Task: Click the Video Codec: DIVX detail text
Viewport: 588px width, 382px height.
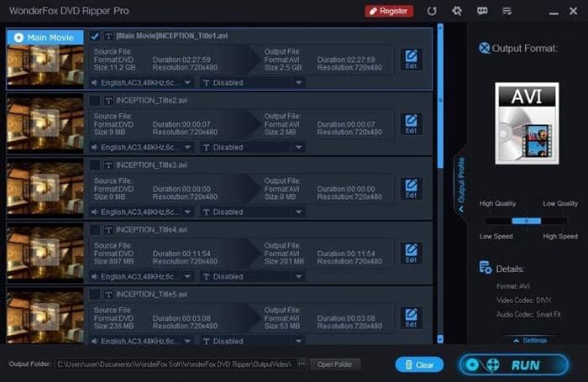Action: pyautogui.click(x=523, y=300)
